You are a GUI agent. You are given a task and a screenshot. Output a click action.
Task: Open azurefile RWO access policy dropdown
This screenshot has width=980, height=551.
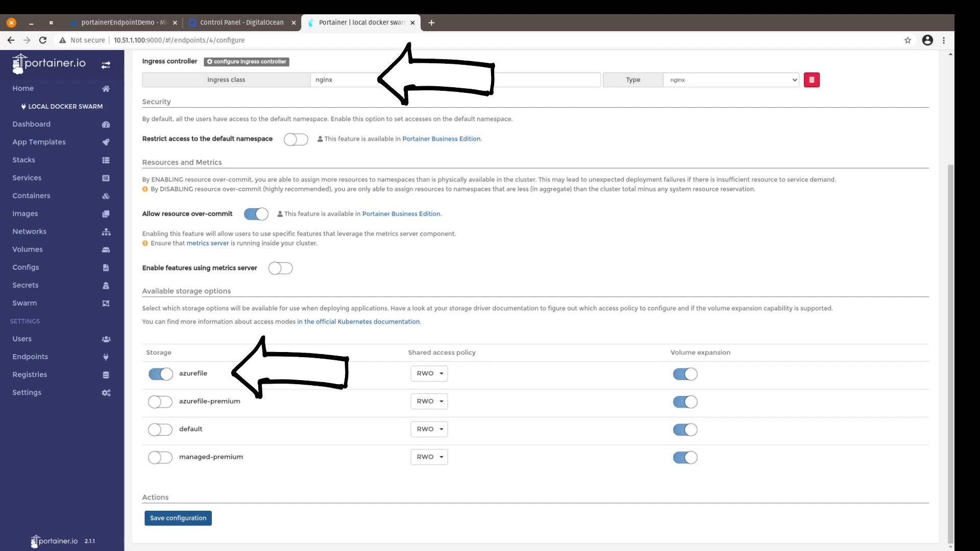coord(429,373)
